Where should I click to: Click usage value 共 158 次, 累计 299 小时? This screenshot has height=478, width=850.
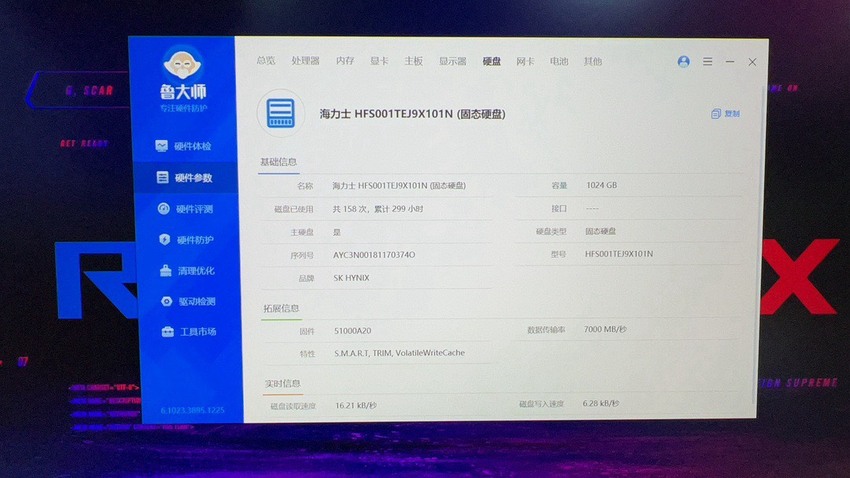[x=378, y=209]
